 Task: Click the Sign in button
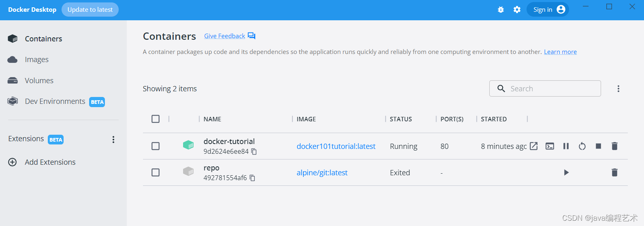point(548,10)
